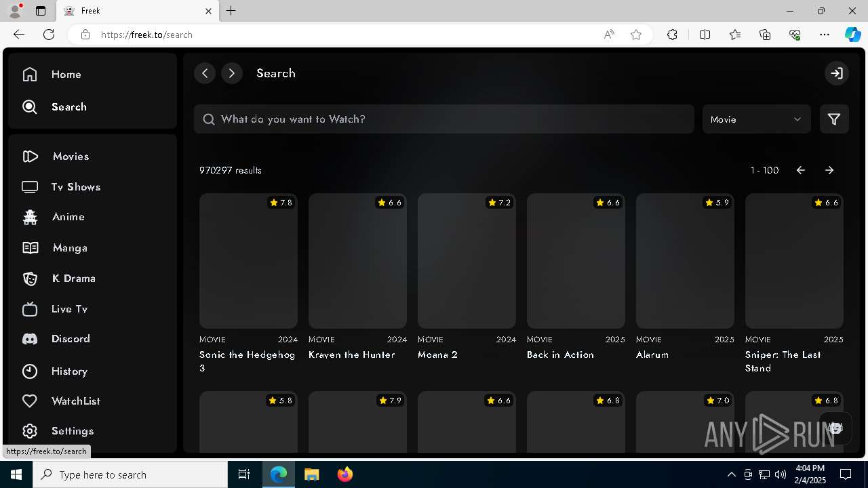Add this page to favorites star
The height and width of the screenshot is (488, 868).
(x=636, y=35)
